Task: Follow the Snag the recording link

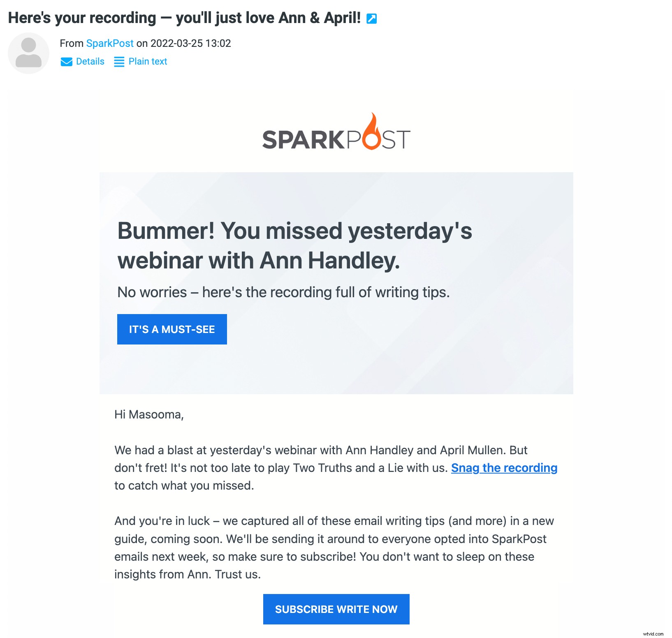Action: (504, 468)
